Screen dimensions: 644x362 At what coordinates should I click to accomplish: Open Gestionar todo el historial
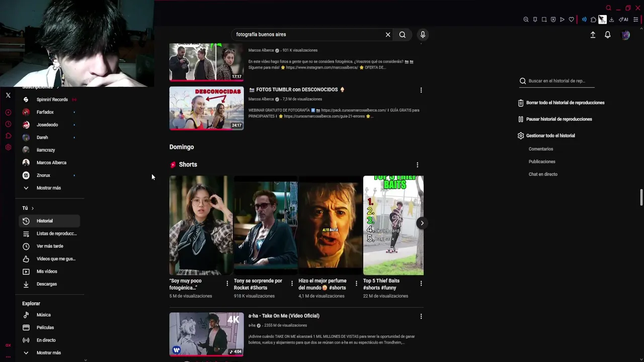click(x=546, y=136)
